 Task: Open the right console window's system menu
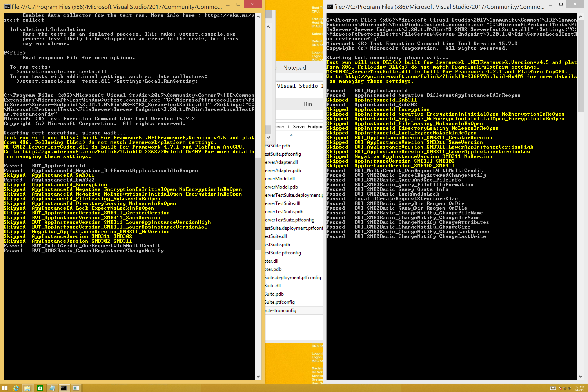(330, 7)
